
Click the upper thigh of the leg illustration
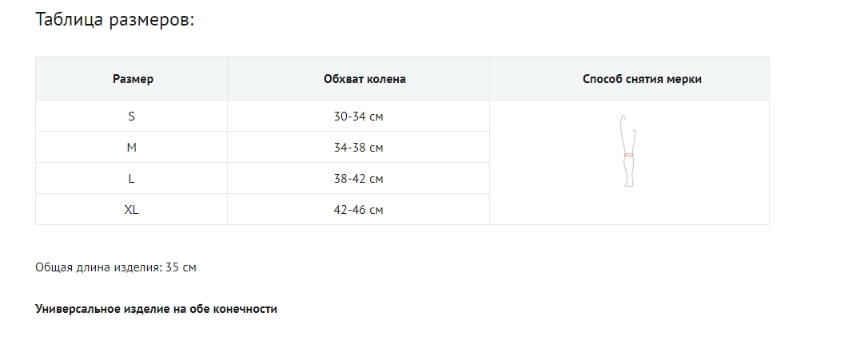point(625,128)
